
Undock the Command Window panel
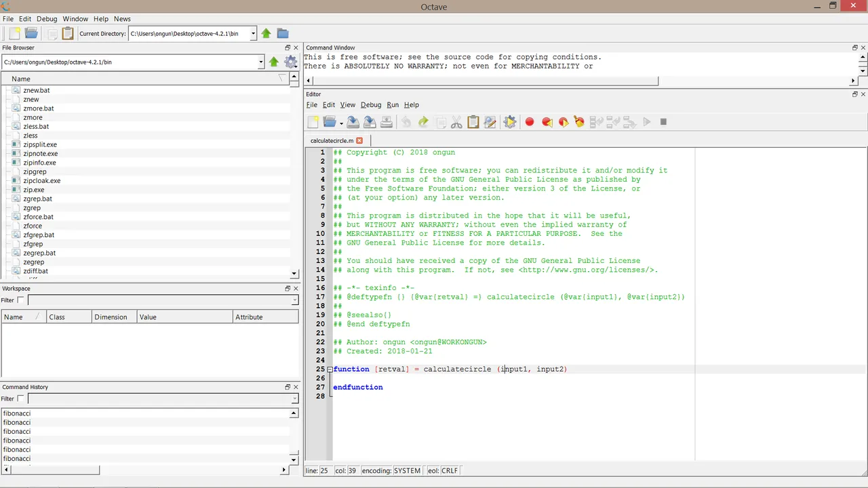(855, 47)
